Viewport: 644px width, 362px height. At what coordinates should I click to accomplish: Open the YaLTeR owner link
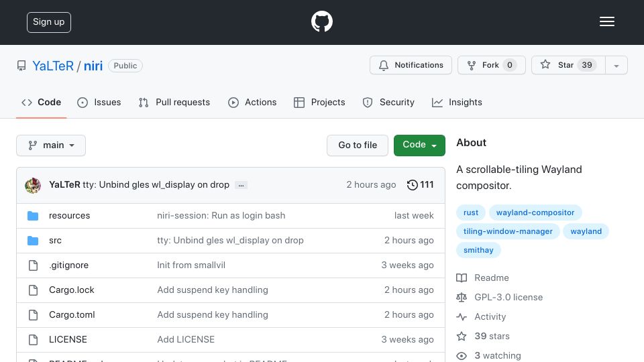[53, 66]
